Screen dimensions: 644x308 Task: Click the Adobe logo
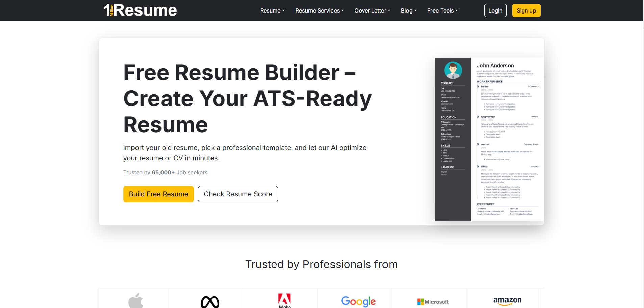tap(284, 300)
